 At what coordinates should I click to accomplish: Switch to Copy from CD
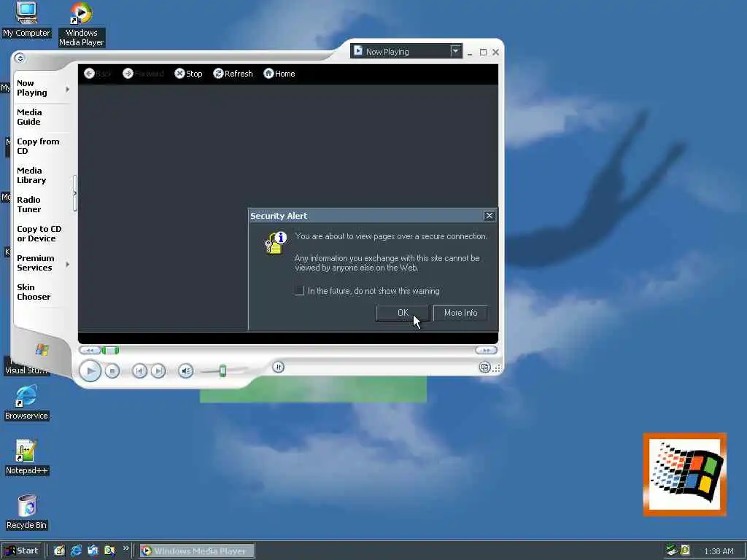point(38,146)
